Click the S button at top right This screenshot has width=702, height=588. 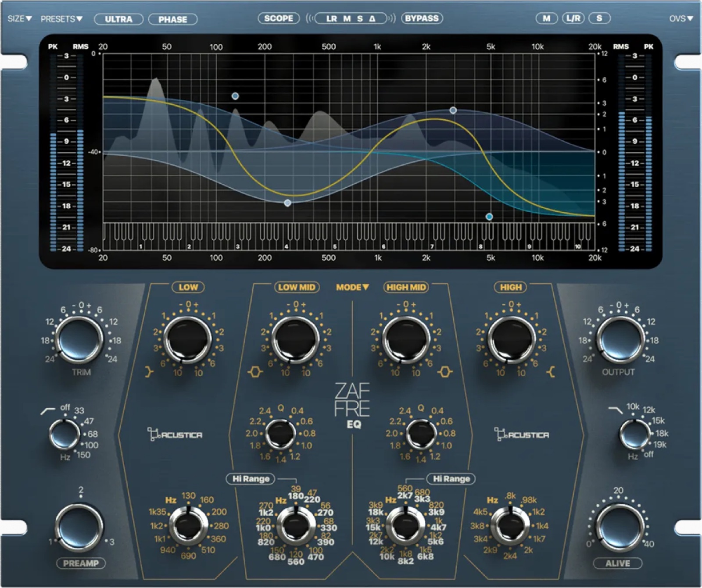(599, 18)
